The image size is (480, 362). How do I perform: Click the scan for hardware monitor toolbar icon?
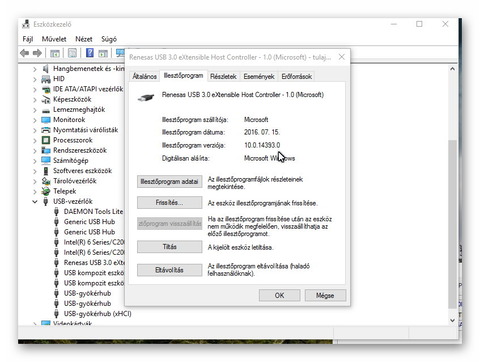point(120,53)
